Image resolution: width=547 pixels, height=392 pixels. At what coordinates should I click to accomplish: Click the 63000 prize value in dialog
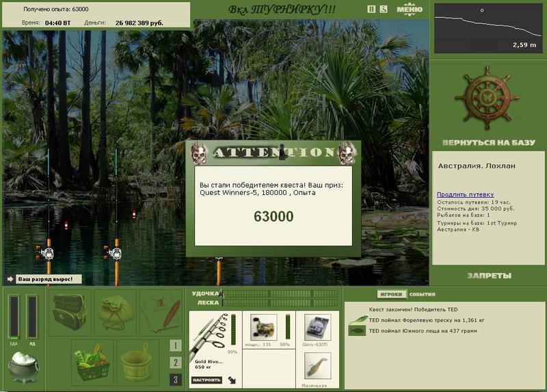point(273,216)
